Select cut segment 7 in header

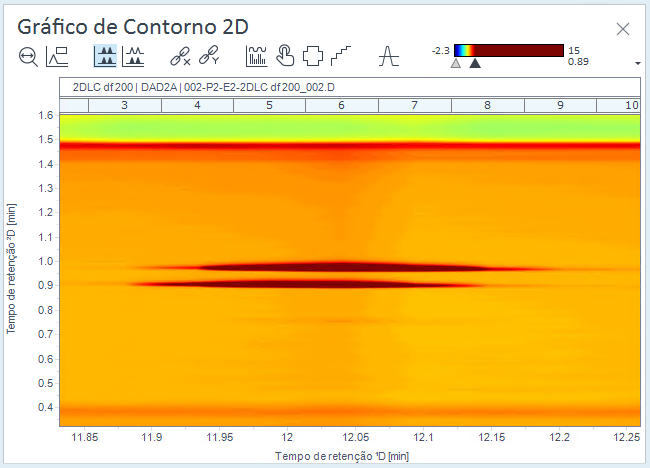click(415, 105)
